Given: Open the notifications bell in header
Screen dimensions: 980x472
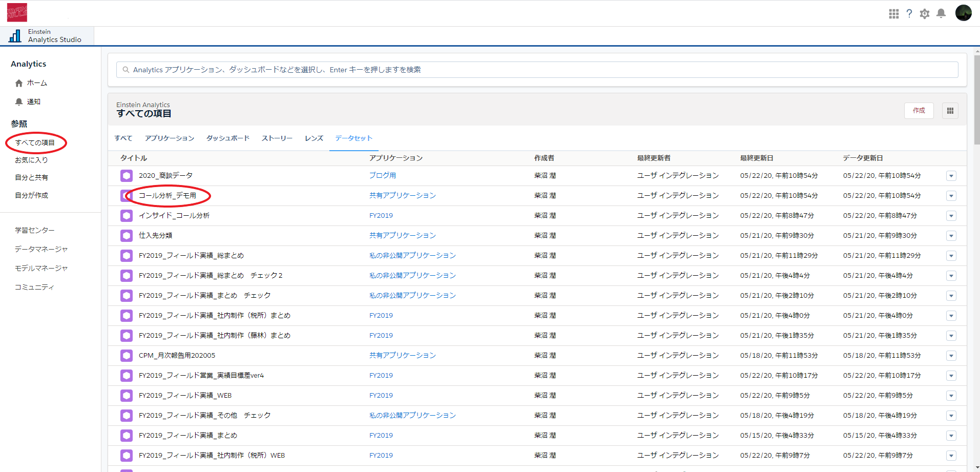Looking at the screenshot, I should (941, 14).
